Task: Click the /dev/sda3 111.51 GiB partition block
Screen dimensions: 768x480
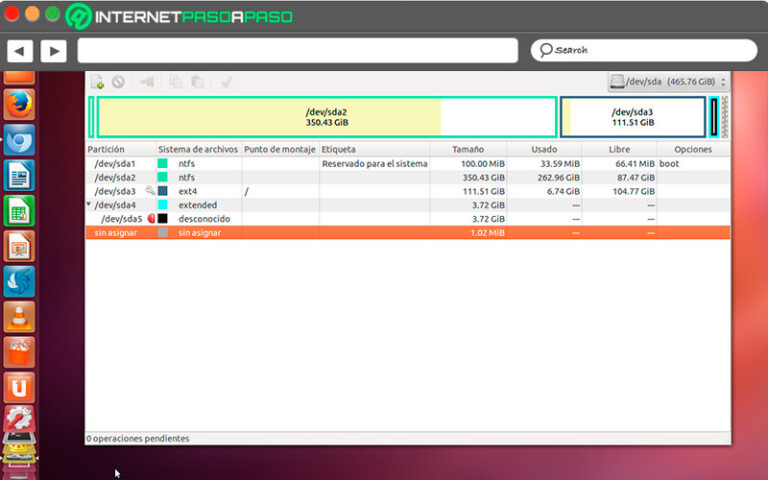Action: (632, 116)
